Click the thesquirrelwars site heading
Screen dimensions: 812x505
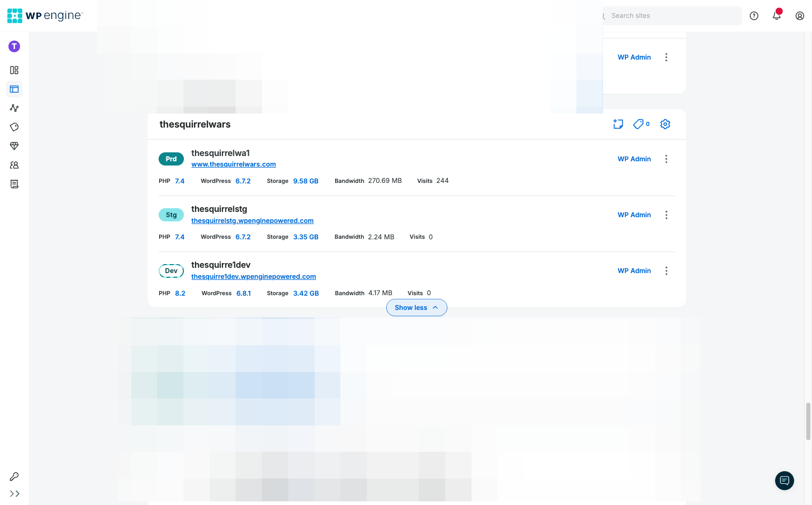tap(195, 124)
